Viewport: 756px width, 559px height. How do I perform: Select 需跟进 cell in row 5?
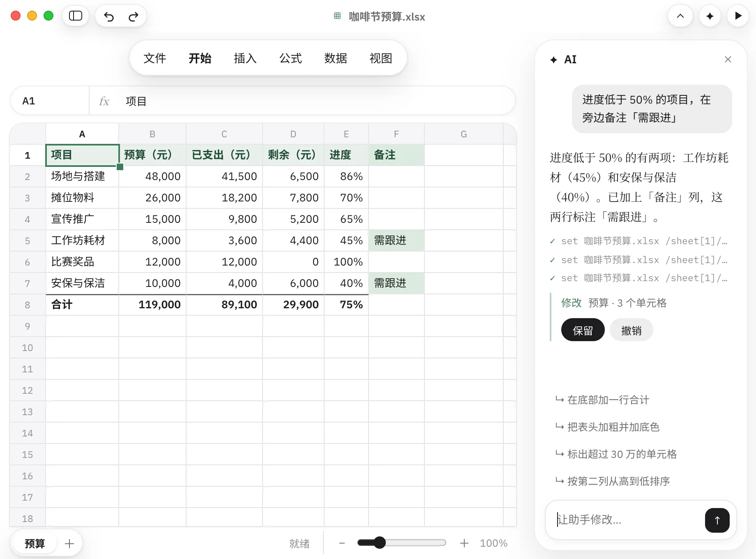point(396,240)
